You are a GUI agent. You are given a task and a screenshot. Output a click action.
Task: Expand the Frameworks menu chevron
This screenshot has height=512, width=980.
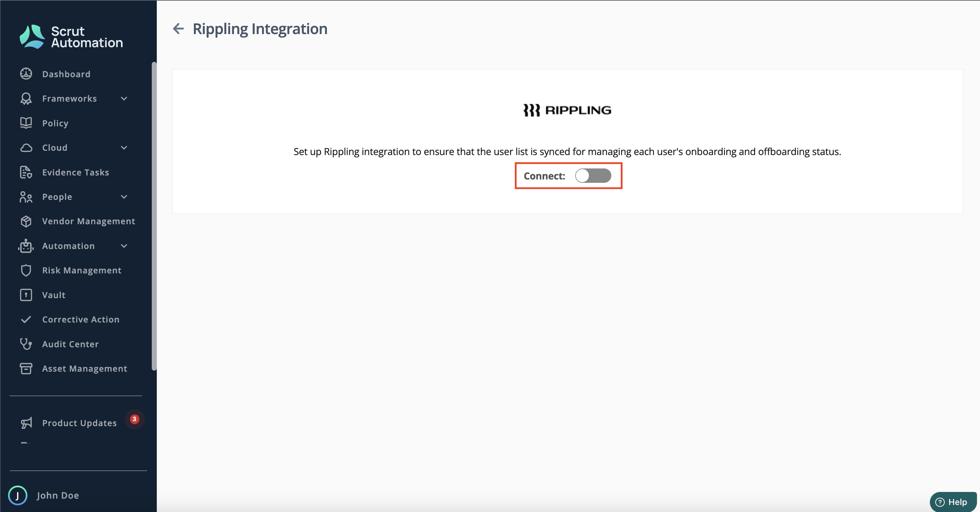124,99
